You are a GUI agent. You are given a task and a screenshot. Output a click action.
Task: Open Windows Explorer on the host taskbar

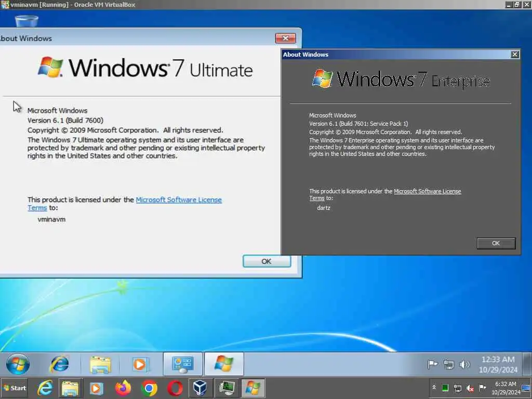[x=70, y=388]
